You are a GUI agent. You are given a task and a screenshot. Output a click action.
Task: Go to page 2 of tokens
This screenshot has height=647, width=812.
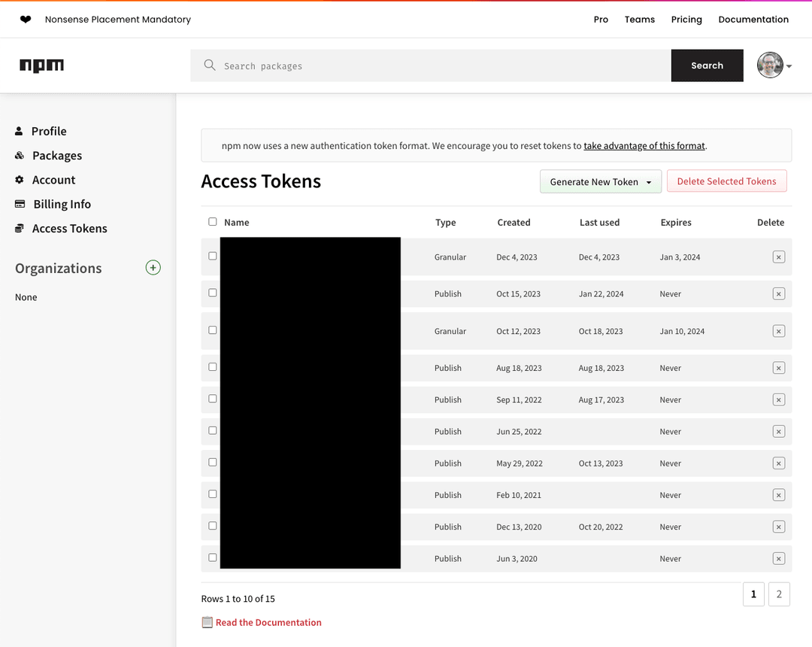click(779, 594)
